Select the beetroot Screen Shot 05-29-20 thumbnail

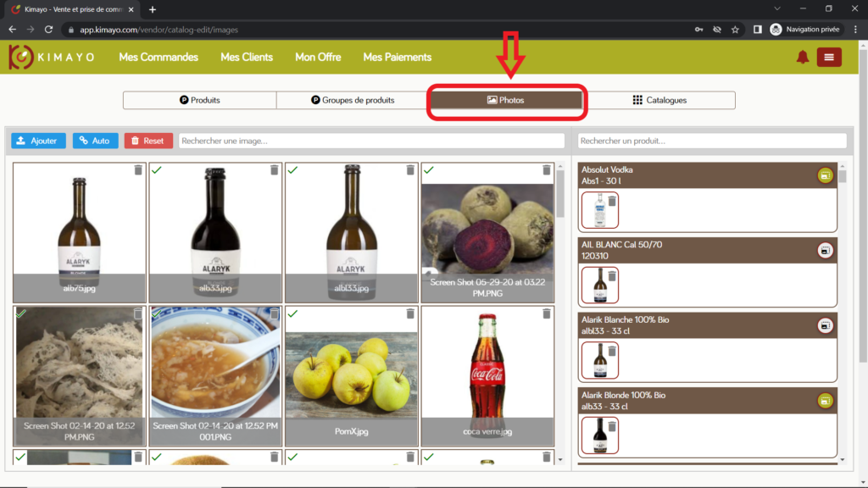coord(487,232)
